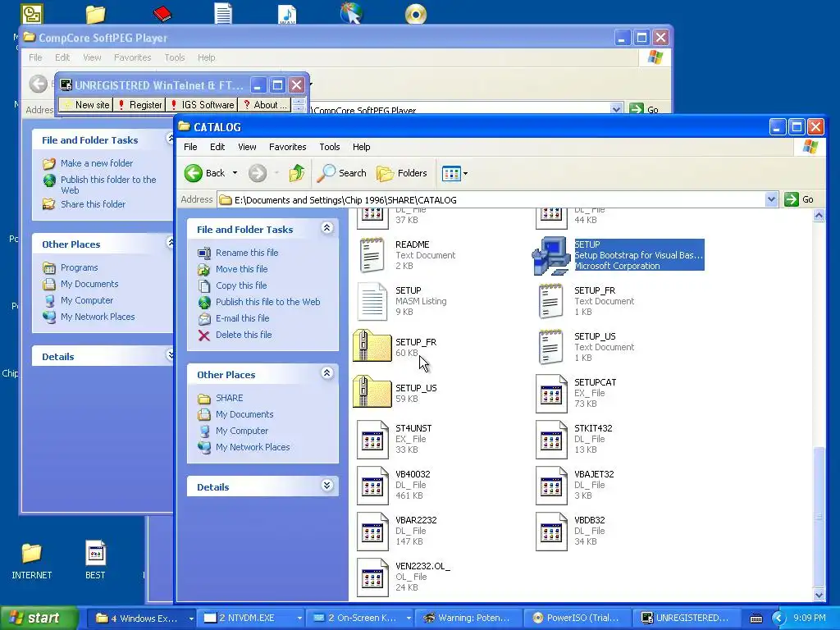840x630 pixels.
Task: Click the Back button in CATALOG window
Action: [x=204, y=173]
